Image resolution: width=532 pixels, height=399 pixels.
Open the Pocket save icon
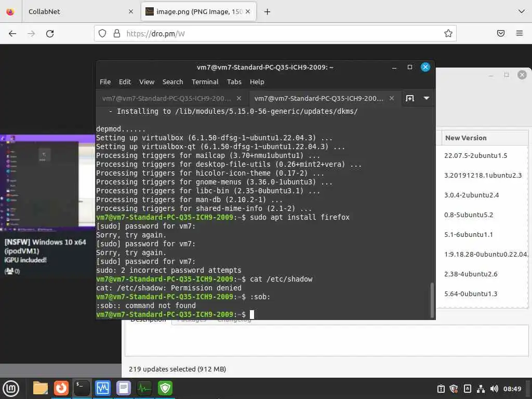(501, 33)
